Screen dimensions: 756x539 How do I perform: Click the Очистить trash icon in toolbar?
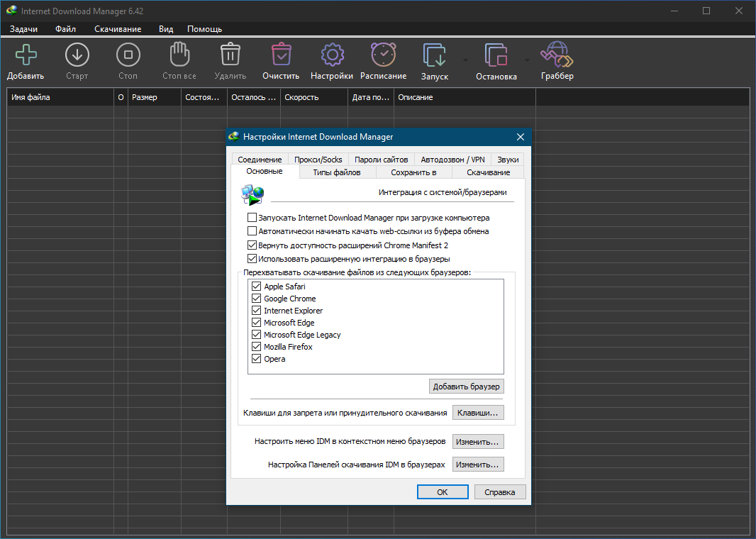pos(281,55)
